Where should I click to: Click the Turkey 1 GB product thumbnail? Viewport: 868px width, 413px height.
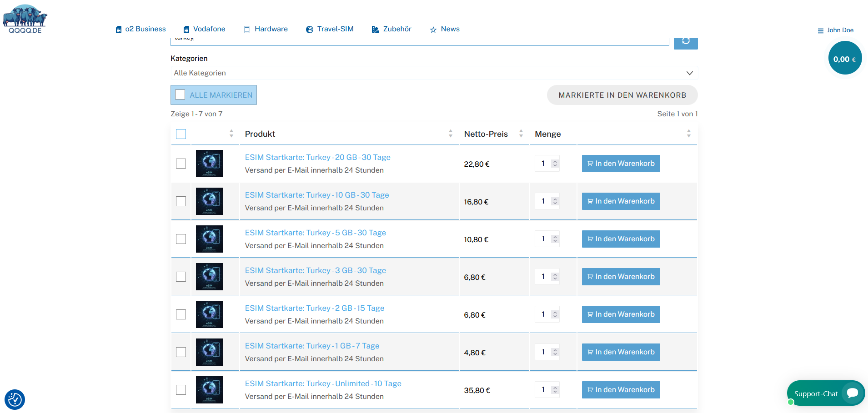pos(210,352)
